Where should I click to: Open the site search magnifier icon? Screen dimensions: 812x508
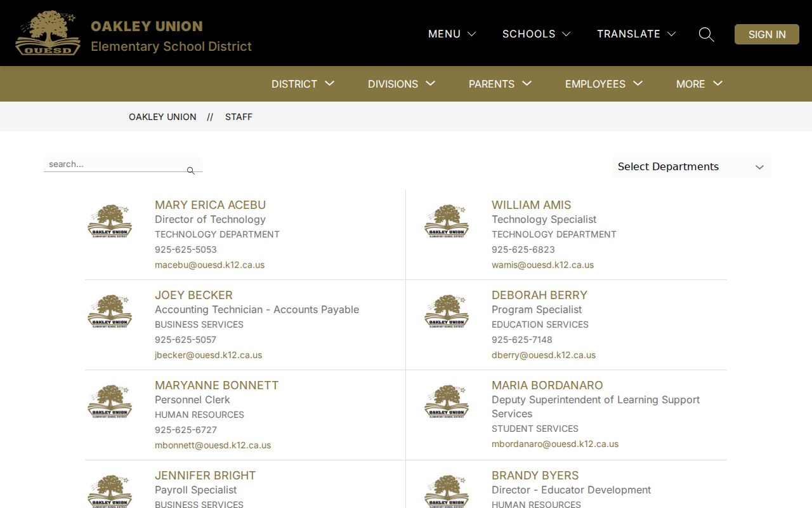tap(706, 34)
